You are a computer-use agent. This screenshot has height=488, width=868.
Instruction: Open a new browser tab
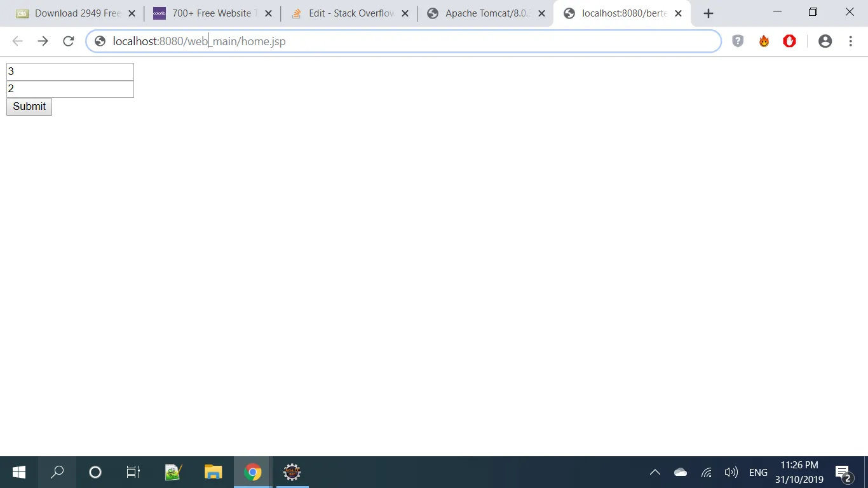[709, 13]
